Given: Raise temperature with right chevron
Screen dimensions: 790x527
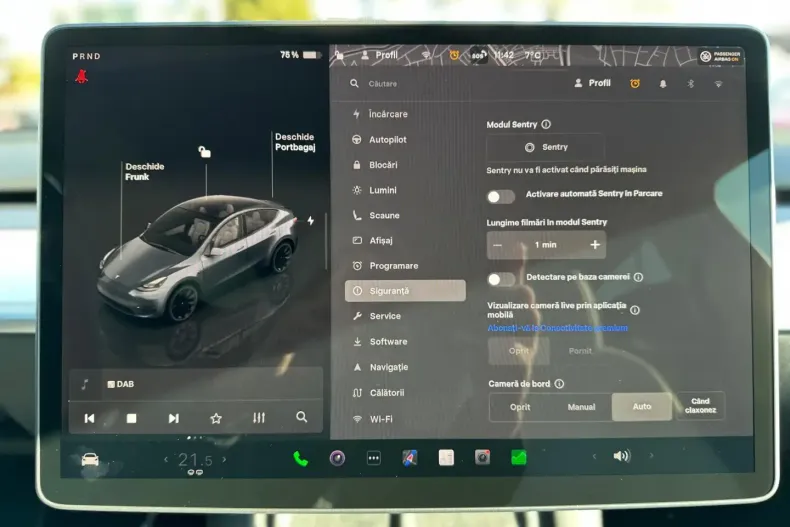Looking at the screenshot, I should (x=224, y=459).
